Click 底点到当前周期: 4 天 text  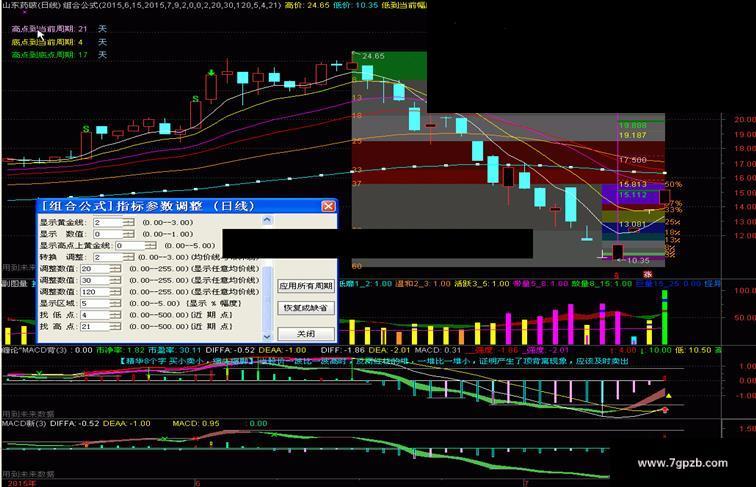coord(59,42)
